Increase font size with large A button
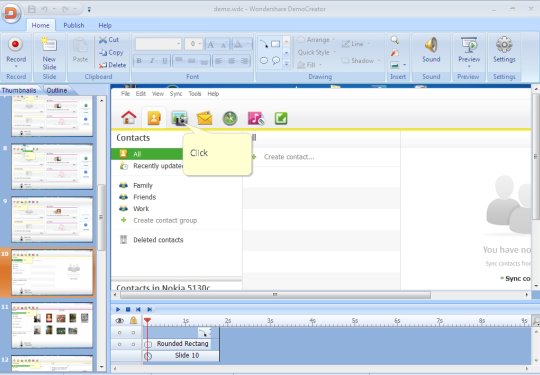 click(x=211, y=44)
